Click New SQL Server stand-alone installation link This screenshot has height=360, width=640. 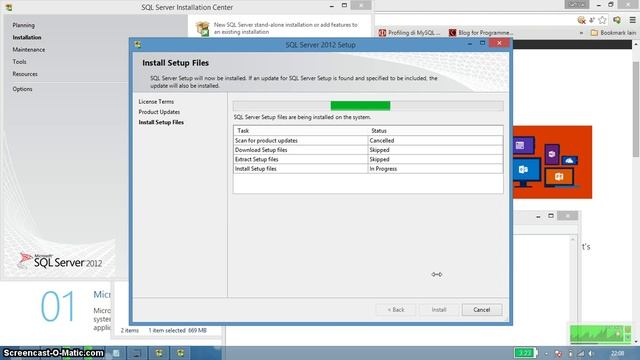point(285,28)
